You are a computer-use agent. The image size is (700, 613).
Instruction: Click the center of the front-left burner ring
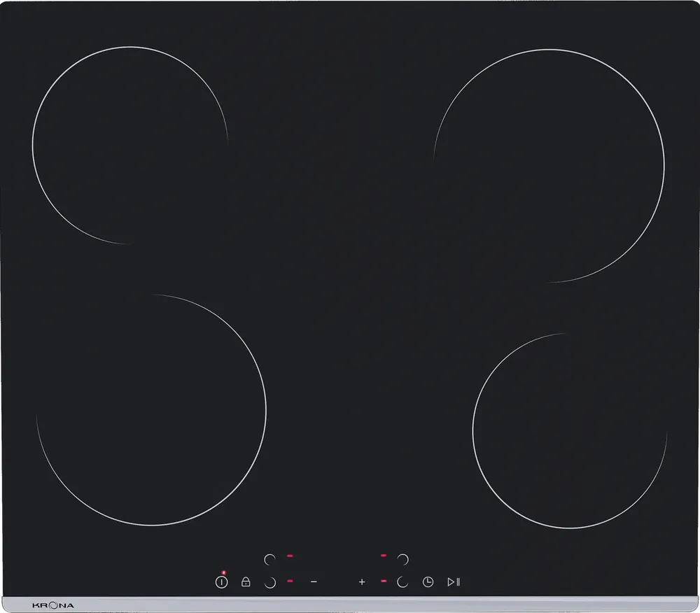[x=151, y=410]
